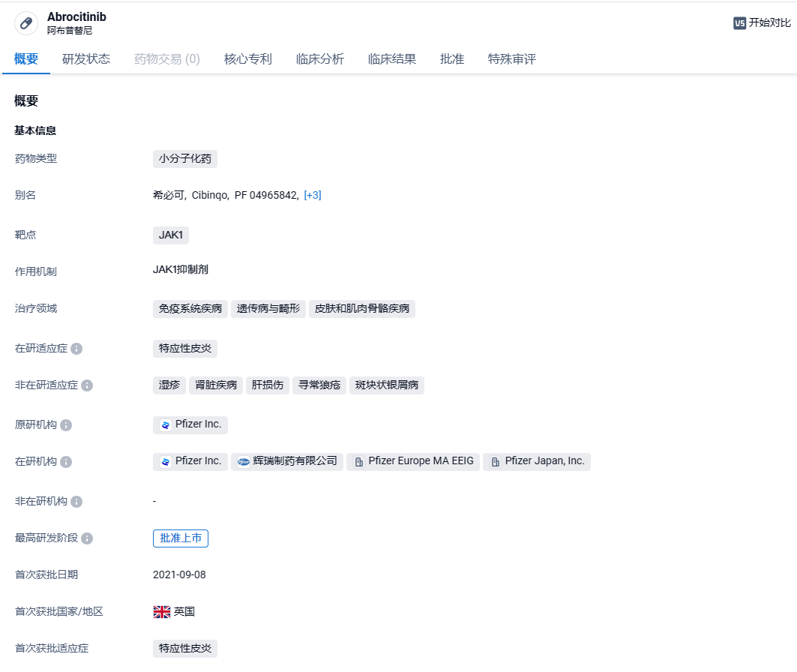The image size is (797, 672).
Task: Click the 寻常狼疮 indication tag
Action: point(319,385)
